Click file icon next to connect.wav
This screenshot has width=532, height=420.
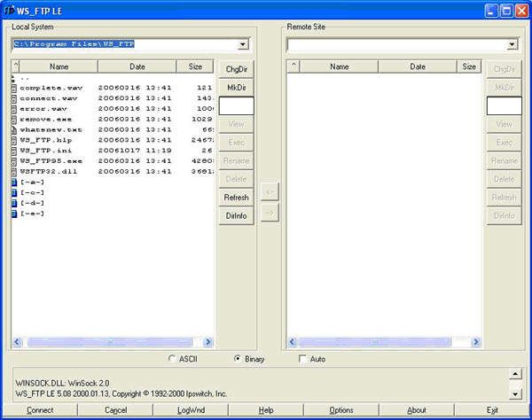pyautogui.click(x=14, y=98)
